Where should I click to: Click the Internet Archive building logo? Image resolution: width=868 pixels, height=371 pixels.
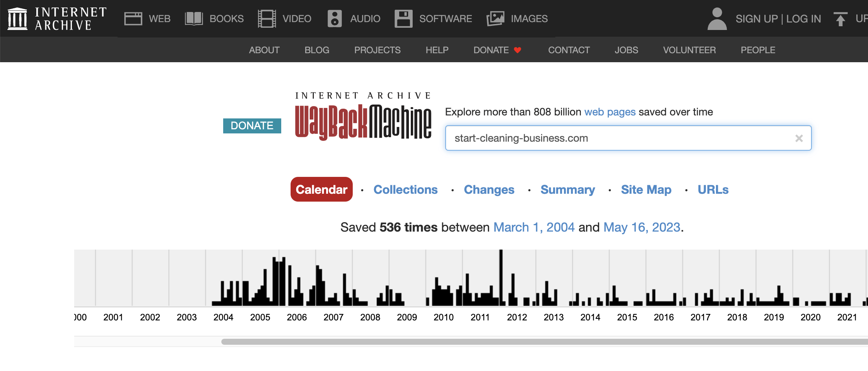coord(17,19)
